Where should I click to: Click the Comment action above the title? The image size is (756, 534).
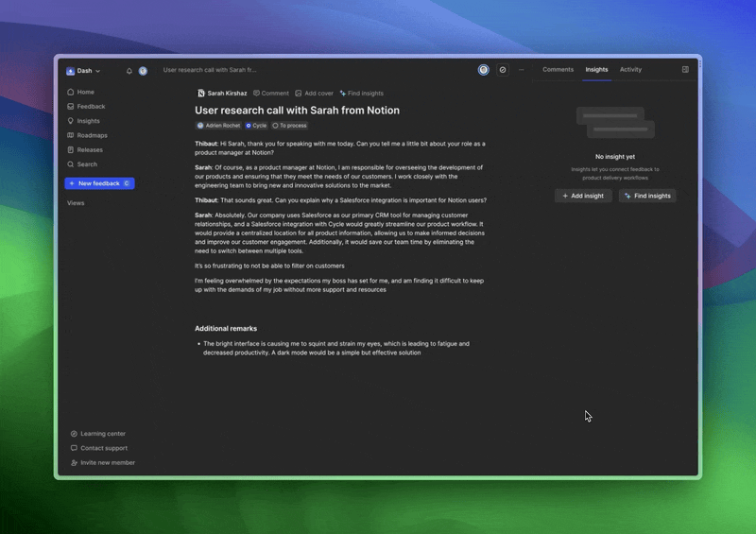click(x=271, y=94)
